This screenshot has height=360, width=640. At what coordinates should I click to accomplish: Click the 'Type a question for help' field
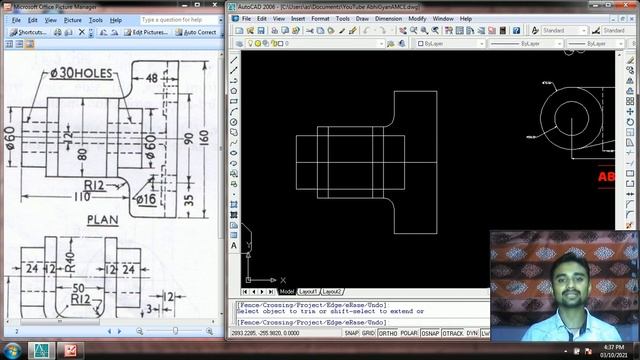pyautogui.click(x=179, y=20)
